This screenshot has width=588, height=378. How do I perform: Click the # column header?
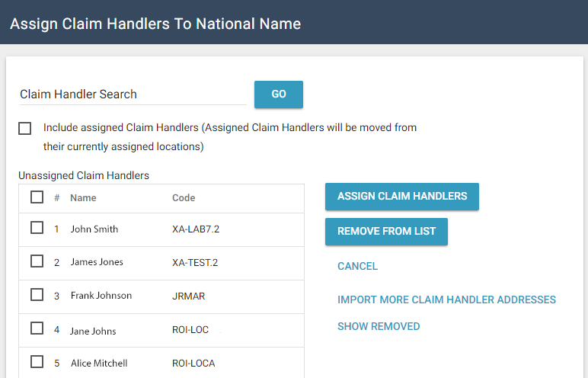point(56,198)
